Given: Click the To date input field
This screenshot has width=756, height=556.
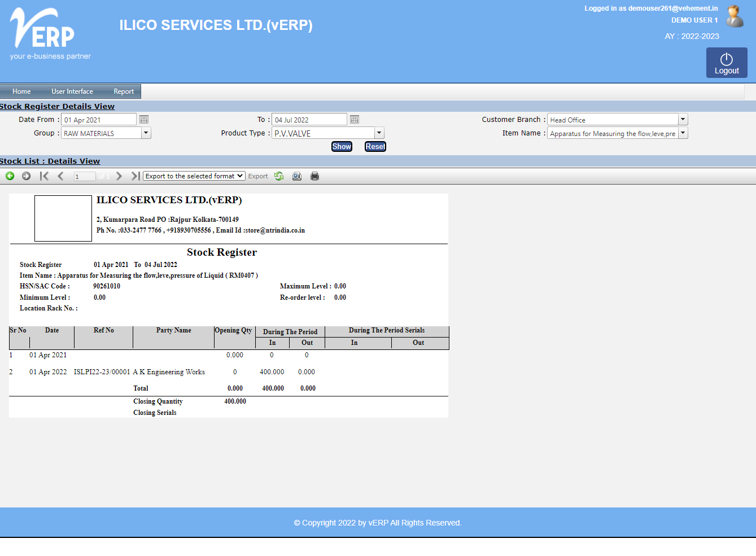Looking at the screenshot, I should tap(309, 120).
